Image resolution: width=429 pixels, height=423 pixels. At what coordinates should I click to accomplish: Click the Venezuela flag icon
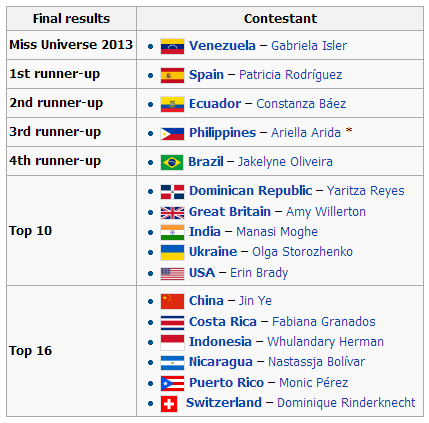(172, 46)
